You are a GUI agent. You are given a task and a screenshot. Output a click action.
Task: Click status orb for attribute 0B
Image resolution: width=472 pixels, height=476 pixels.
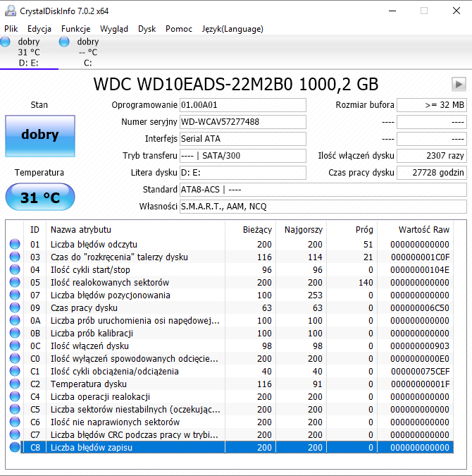[x=15, y=333]
